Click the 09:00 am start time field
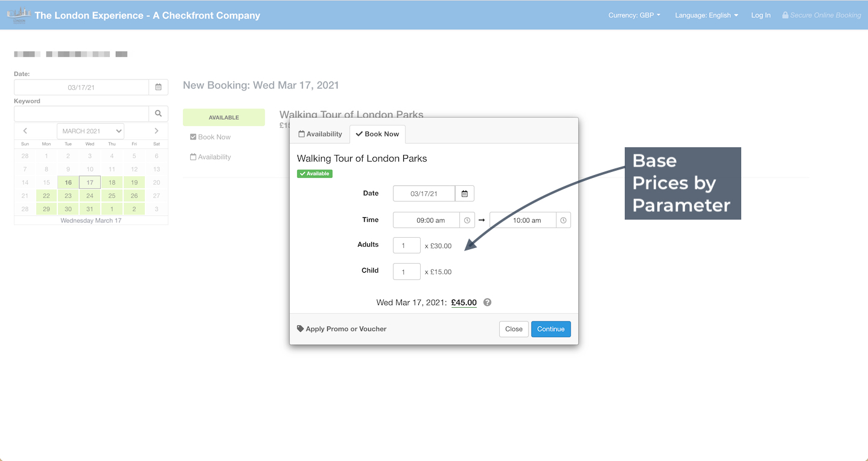868x461 pixels. [426, 220]
